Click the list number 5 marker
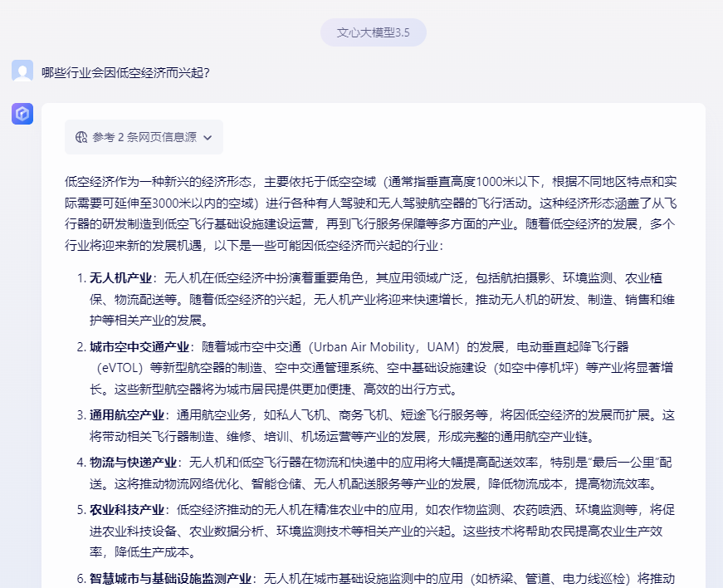 [x=81, y=509]
